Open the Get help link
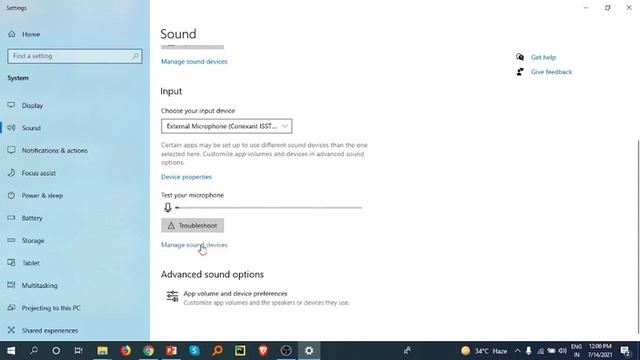Viewport: 640px width, 360px height. point(543,57)
